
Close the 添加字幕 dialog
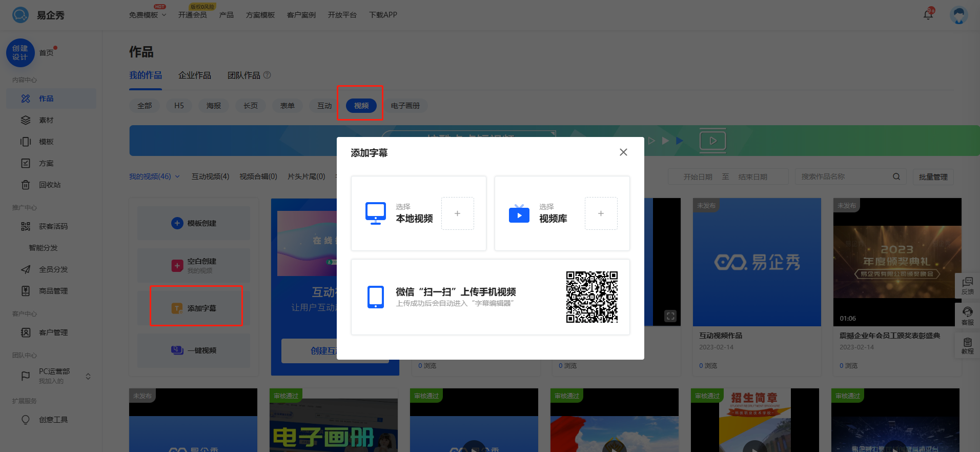[623, 152]
